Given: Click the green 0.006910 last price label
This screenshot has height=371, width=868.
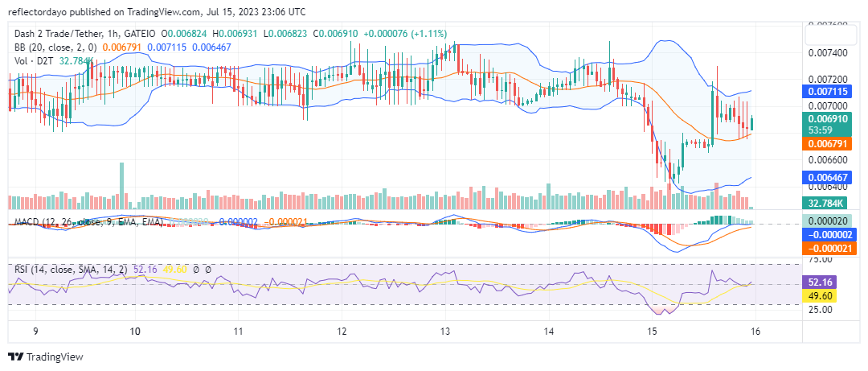Looking at the screenshot, I should tap(827, 118).
